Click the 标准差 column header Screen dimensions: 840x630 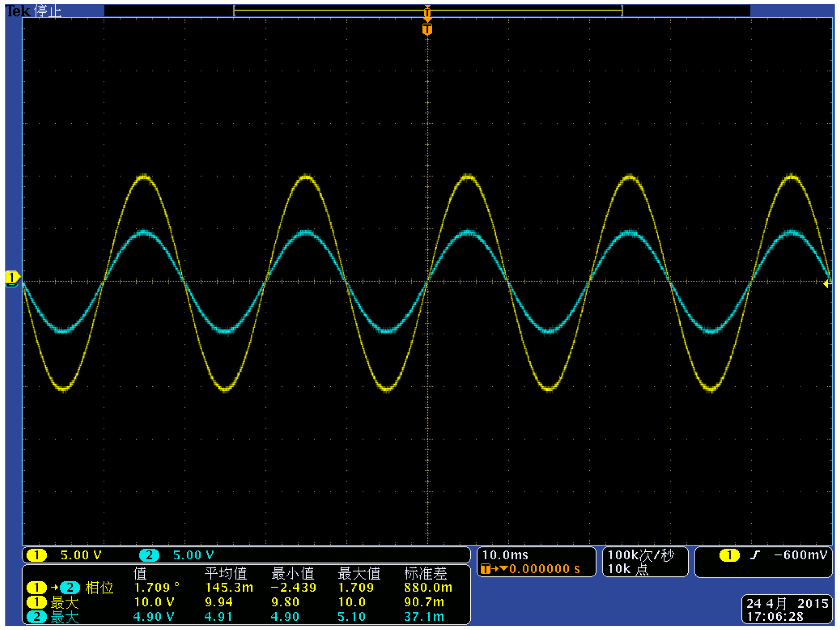[x=425, y=573]
